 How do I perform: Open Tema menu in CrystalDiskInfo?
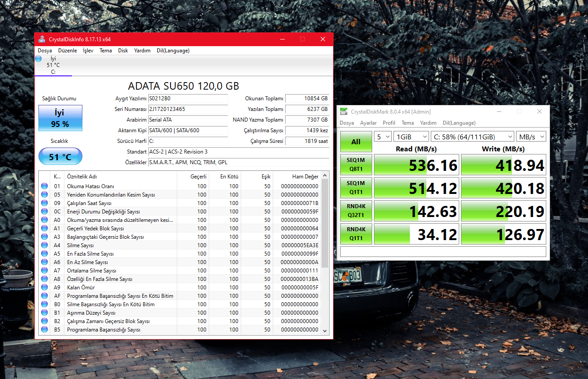pyautogui.click(x=106, y=51)
